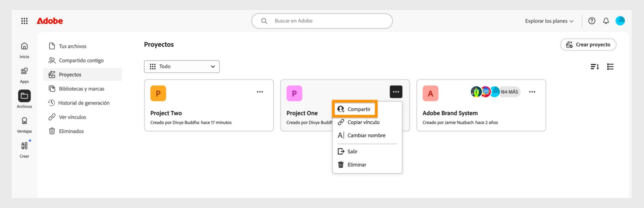Click the green collaborator avatar
The width and height of the screenshot is (644, 208).
[476, 92]
